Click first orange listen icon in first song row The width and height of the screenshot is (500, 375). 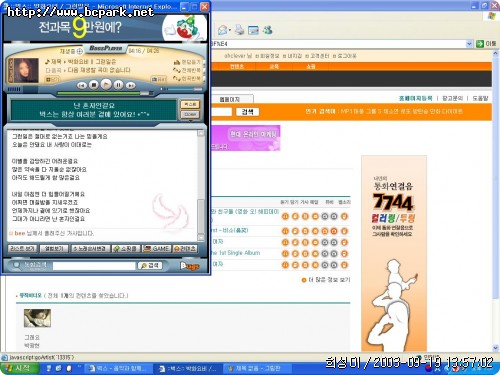point(285,217)
